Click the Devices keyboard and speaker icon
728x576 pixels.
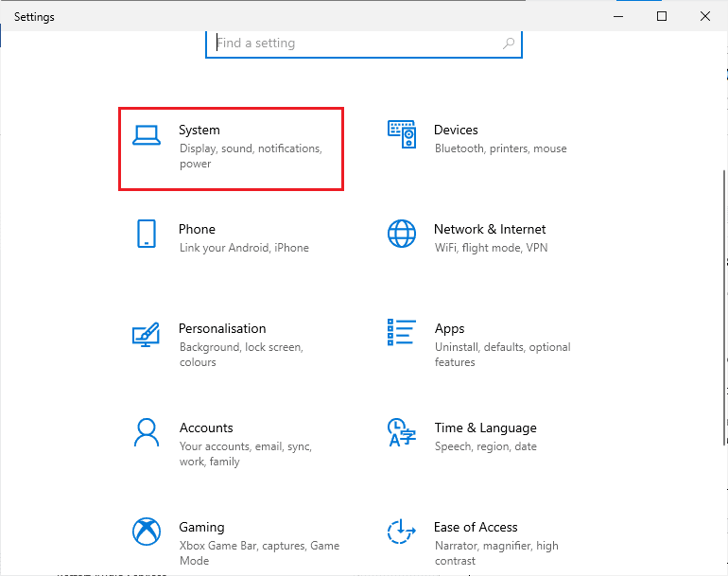[x=402, y=135]
